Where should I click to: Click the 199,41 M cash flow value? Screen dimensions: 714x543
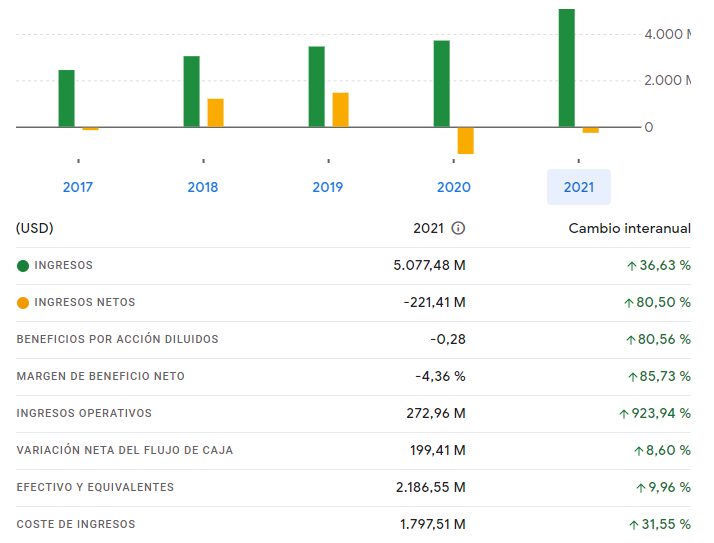(x=438, y=451)
